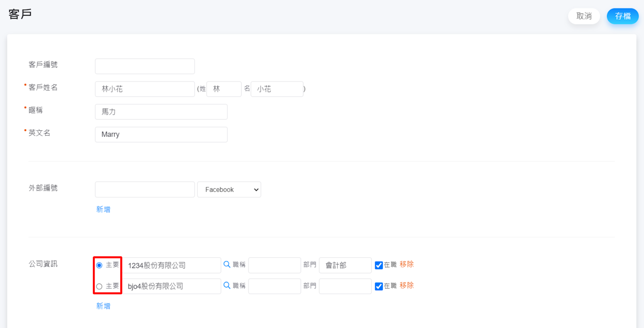The image size is (644, 328).
Task: Click the 客戶姓名 field containing 林小花
Action: click(x=145, y=89)
